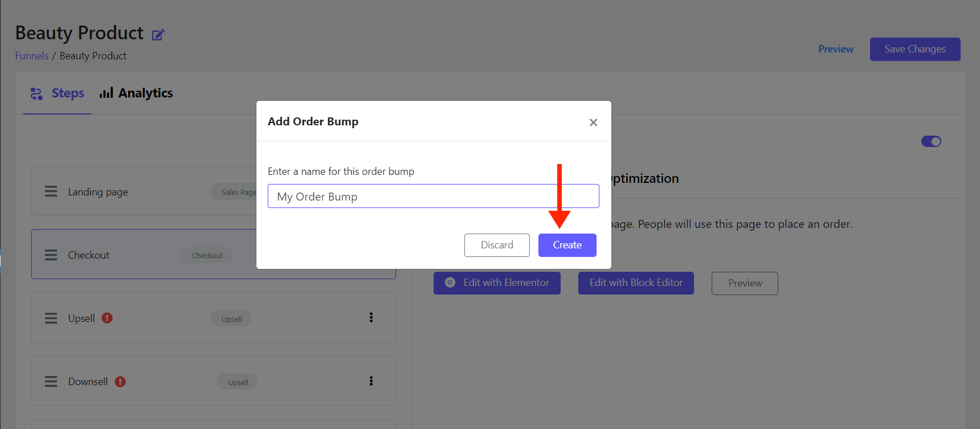Click the drag handle on Landing page step
Image resolution: width=980 pixels, height=429 pixels.
51,191
